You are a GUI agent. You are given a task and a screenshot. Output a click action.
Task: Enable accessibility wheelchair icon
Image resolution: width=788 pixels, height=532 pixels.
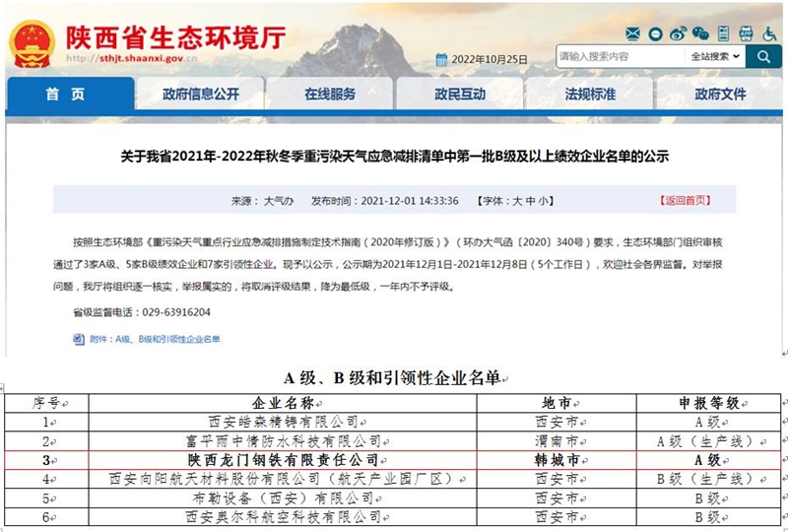pyautogui.click(x=770, y=33)
